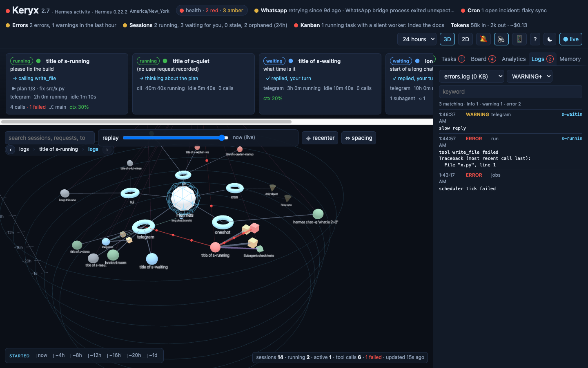Viewport: 588px width, 368px height.
Task: Click the spacing arrows button
Action: (359, 138)
